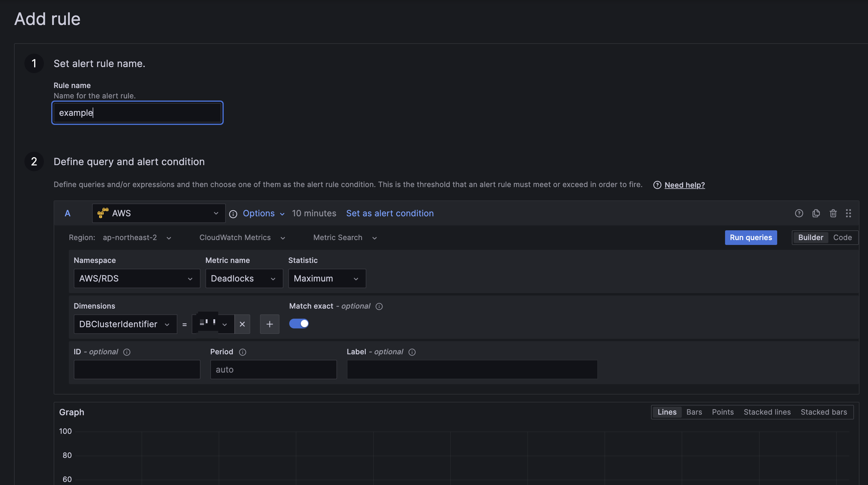This screenshot has height=485, width=868.
Task: Select the Points graph style
Action: pos(722,412)
